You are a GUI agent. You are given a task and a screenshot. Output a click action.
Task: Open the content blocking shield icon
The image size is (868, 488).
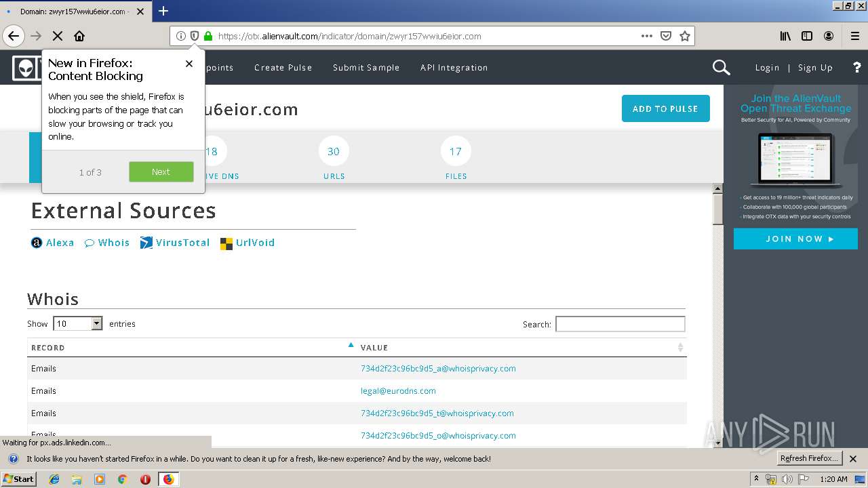[x=194, y=36]
